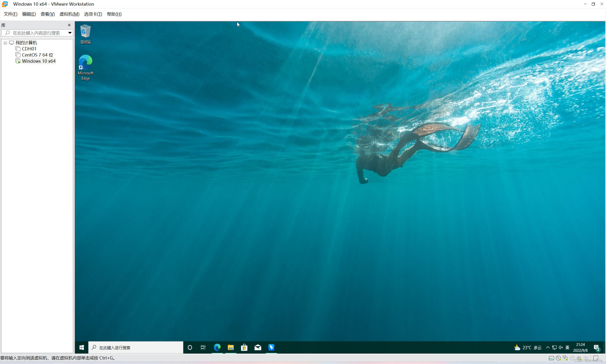Show hidden tray icons chevron
This screenshot has width=606, height=364.
point(548,347)
